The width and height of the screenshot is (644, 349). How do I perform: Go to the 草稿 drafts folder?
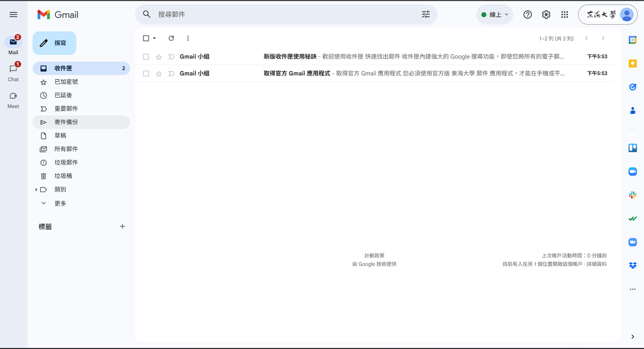coord(60,135)
